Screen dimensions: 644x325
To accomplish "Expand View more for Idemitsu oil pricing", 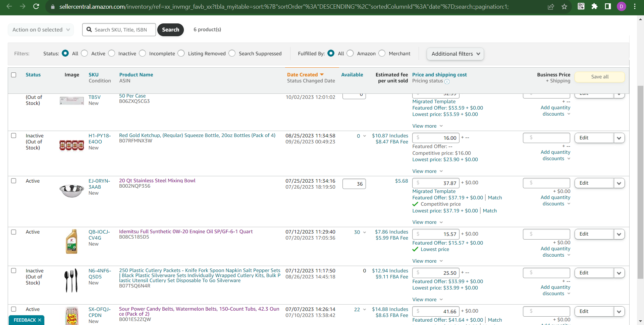I will [428, 261].
